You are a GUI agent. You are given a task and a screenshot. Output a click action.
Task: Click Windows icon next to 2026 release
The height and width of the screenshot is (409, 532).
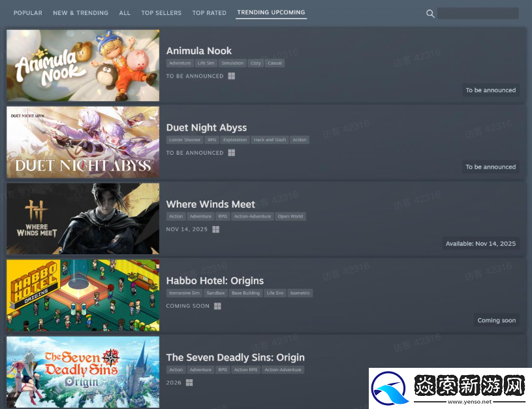point(189,383)
